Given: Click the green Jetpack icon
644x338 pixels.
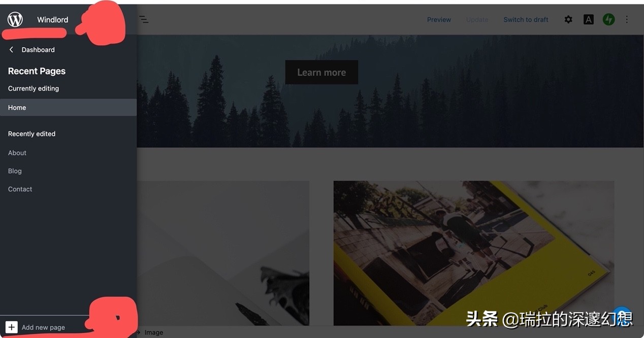Looking at the screenshot, I should (608, 19).
